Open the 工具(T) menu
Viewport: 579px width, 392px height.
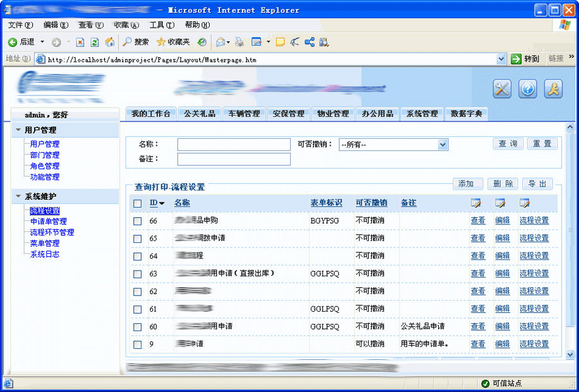(x=161, y=25)
